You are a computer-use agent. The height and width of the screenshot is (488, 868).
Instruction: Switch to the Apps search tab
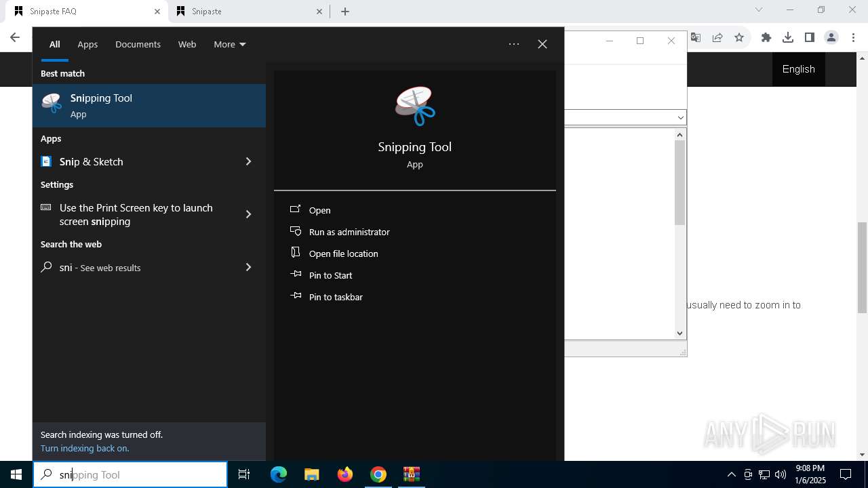[x=87, y=44]
